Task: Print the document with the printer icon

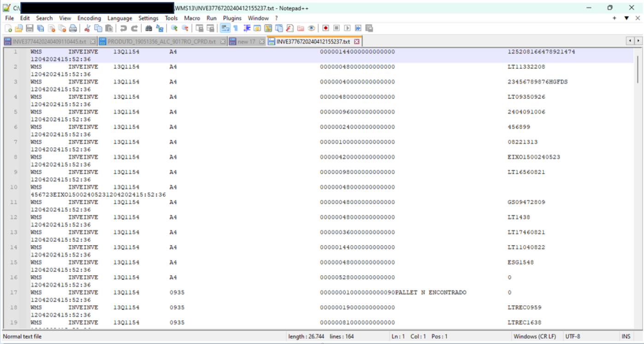Action: (x=73, y=28)
